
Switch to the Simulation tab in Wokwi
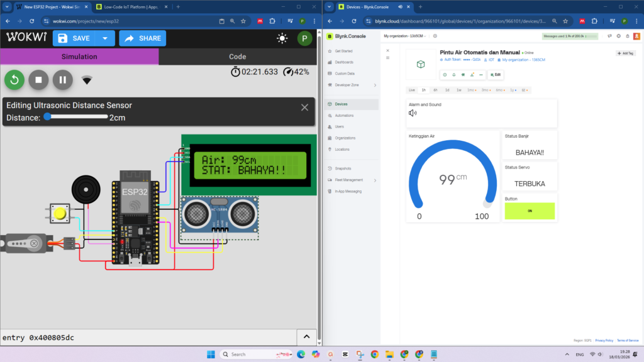[79, 57]
